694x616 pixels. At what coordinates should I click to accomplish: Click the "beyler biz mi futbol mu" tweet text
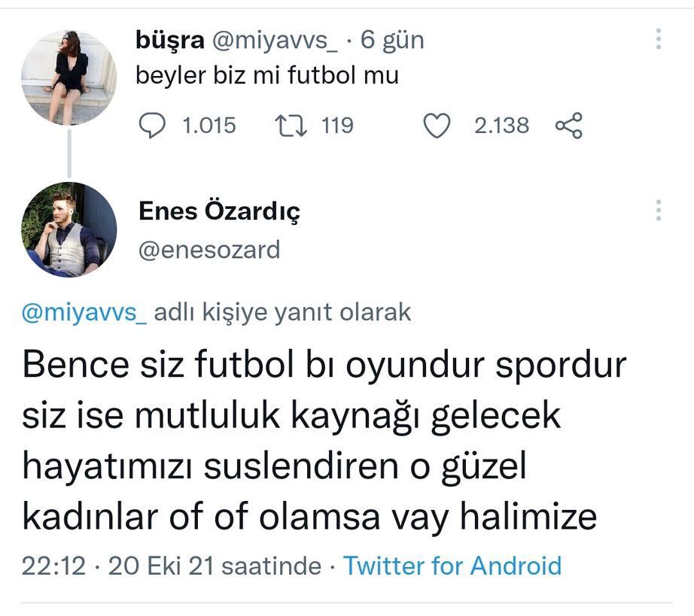[x=266, y=76]
